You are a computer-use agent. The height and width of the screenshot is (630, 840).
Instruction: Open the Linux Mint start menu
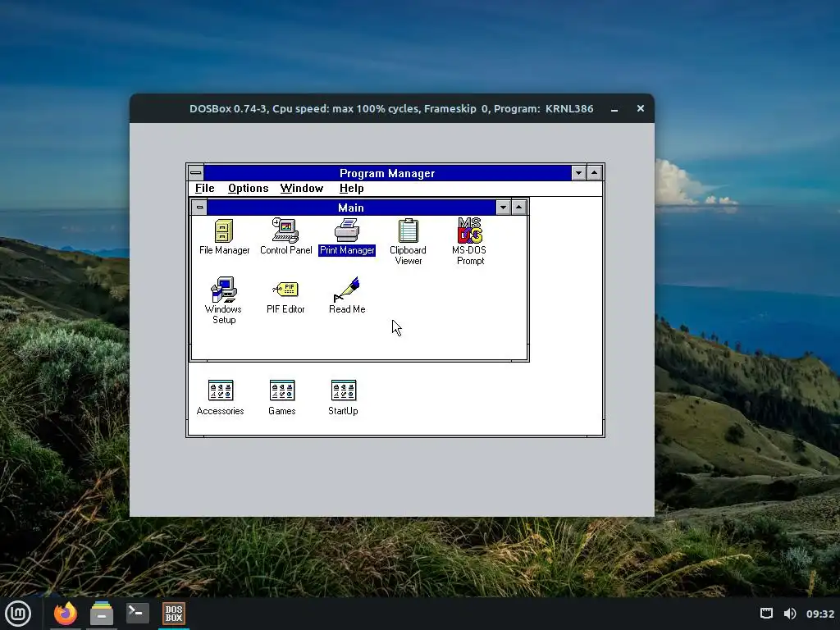(x=18, y=614)
